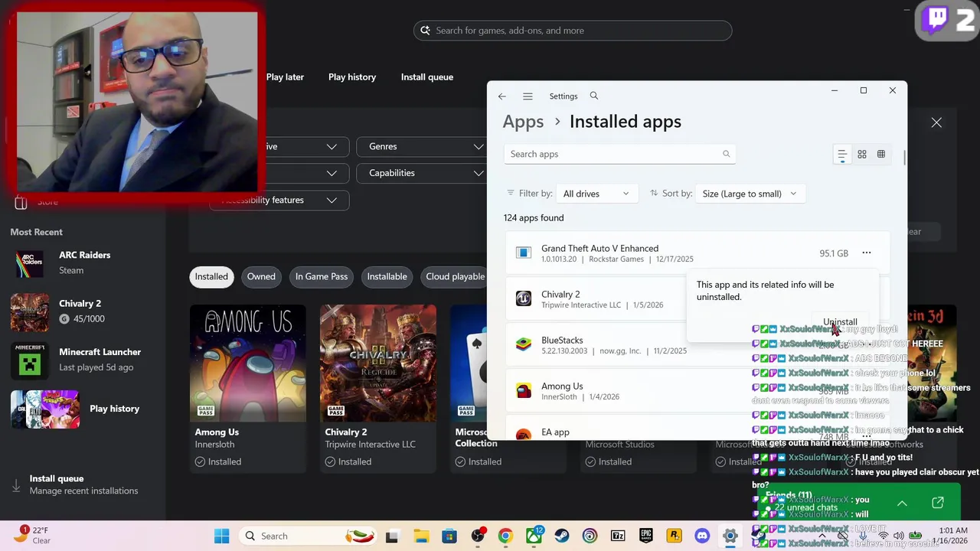Switch installed apps to list view
Viewport: 980px width, 551px height.
pyautogui.click(x=842, y=155)
